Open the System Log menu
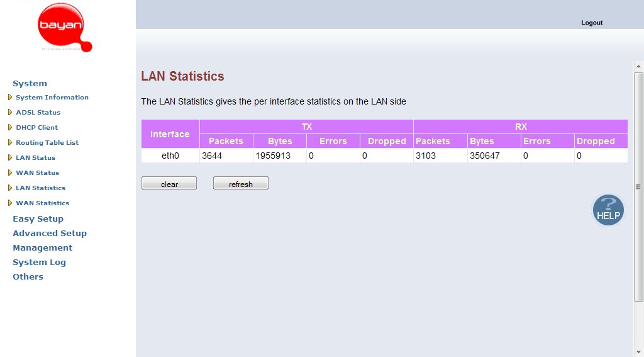The width and height of the screenshot is (644, 357). click(x=39, y=262)
